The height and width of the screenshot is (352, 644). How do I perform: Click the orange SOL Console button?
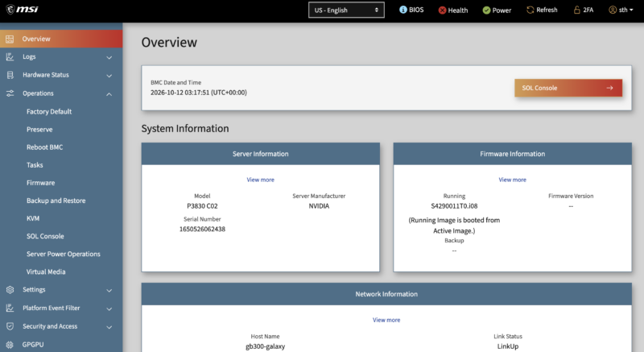568,88
